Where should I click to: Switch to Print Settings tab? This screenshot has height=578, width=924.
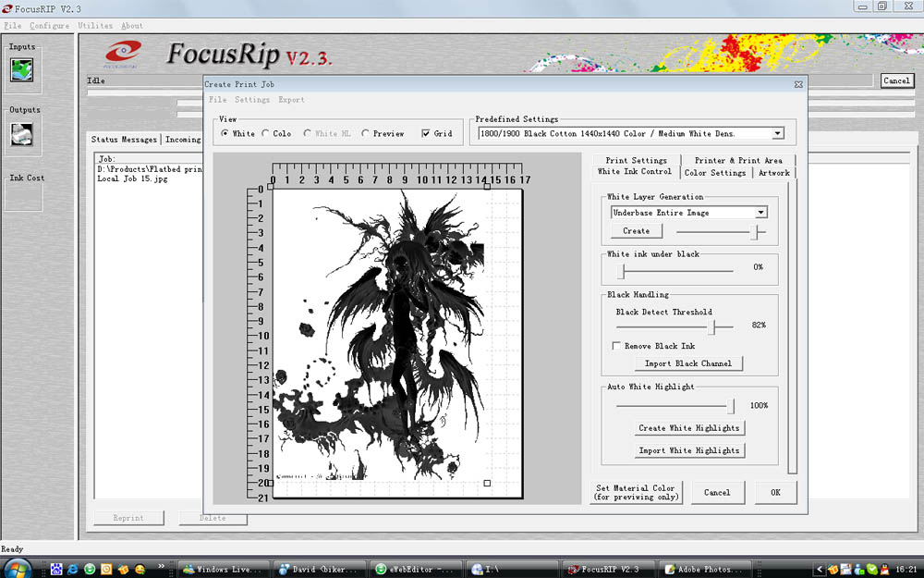637,160
